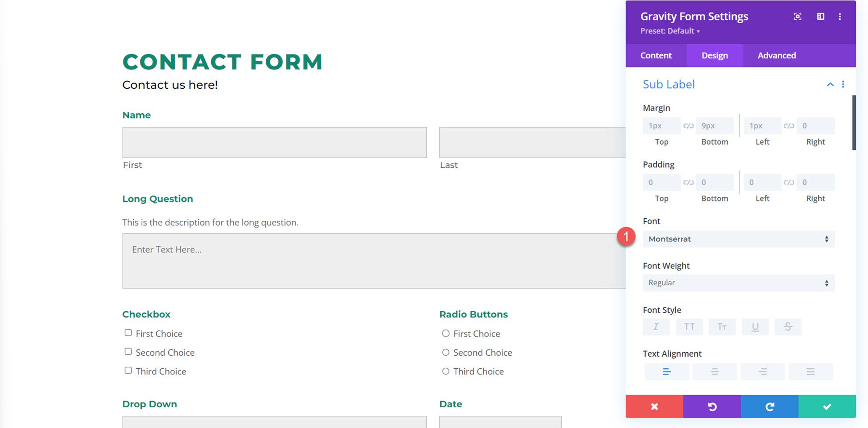This screenshot has height=428, width=868.
Task: Open the settings panel three-dot menu
Action: point(840,16)
